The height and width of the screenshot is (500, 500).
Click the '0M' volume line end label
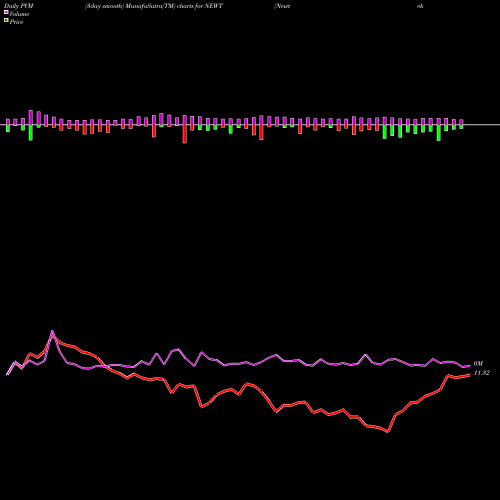tap(478, 364)
